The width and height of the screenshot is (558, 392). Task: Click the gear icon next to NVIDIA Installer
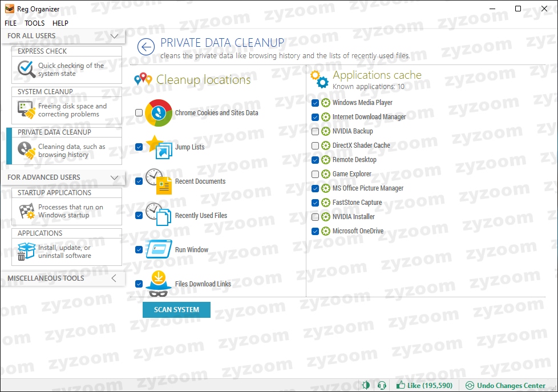click(326, 217)
